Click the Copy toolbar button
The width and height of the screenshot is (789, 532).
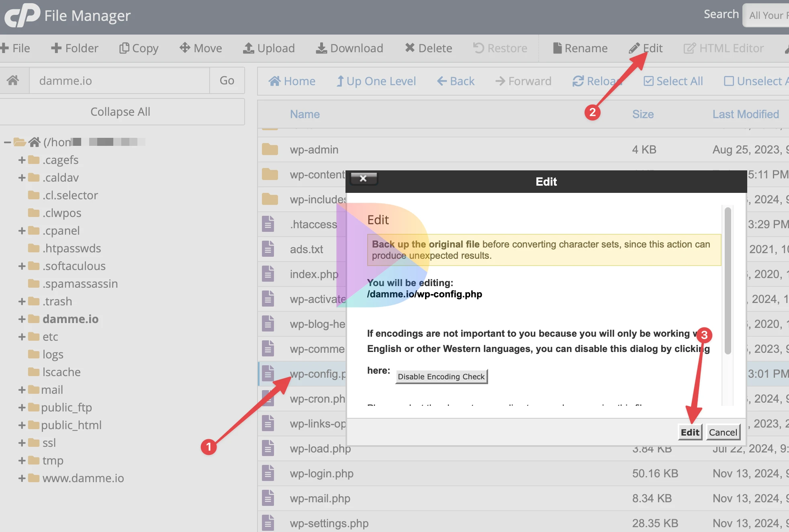[139, 48]
